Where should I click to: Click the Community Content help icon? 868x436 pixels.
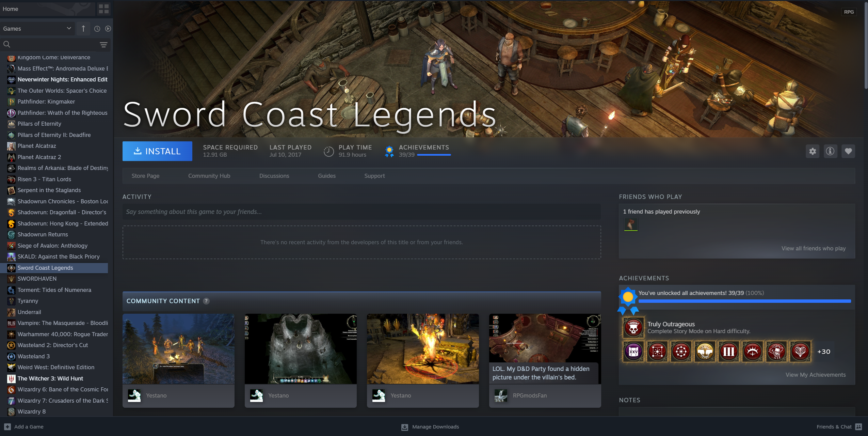(x=206, y=301)
